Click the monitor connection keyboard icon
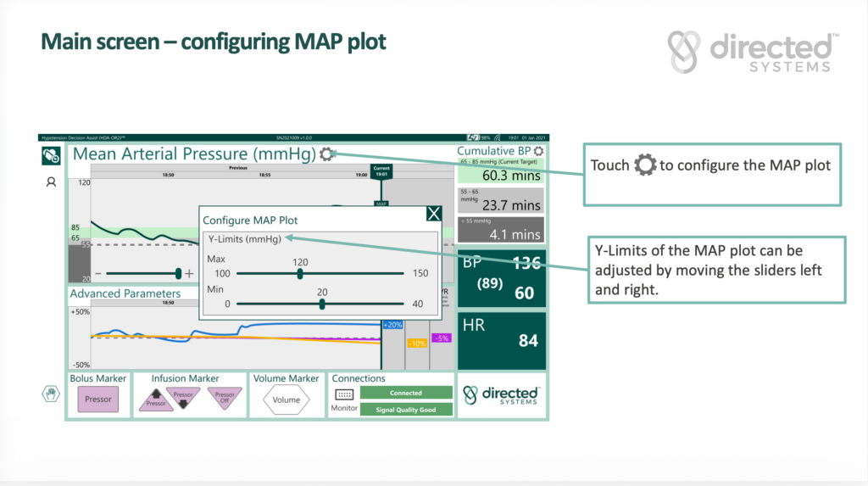868x486 pixels. click(344, 394)
